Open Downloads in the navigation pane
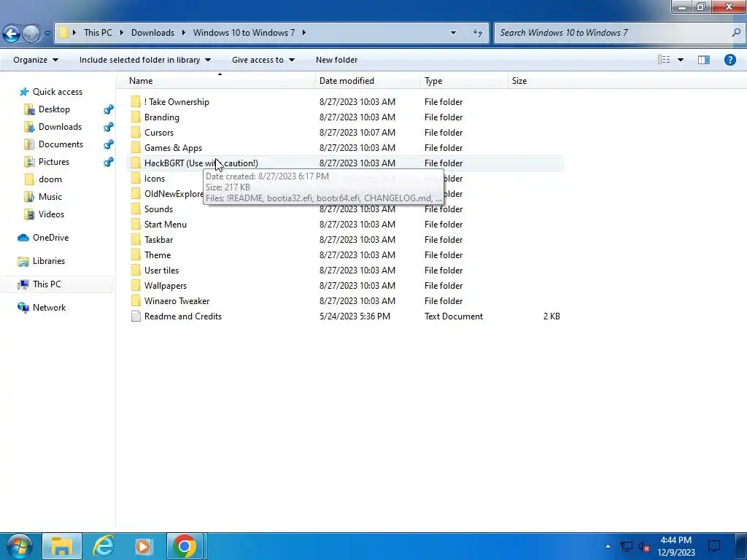This screenshot has height=560, width=747. [53, 127]
